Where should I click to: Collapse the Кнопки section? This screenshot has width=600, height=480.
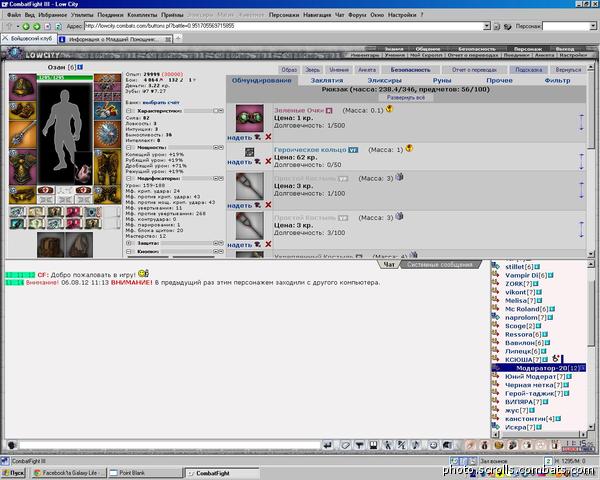(x=129, y=251)
